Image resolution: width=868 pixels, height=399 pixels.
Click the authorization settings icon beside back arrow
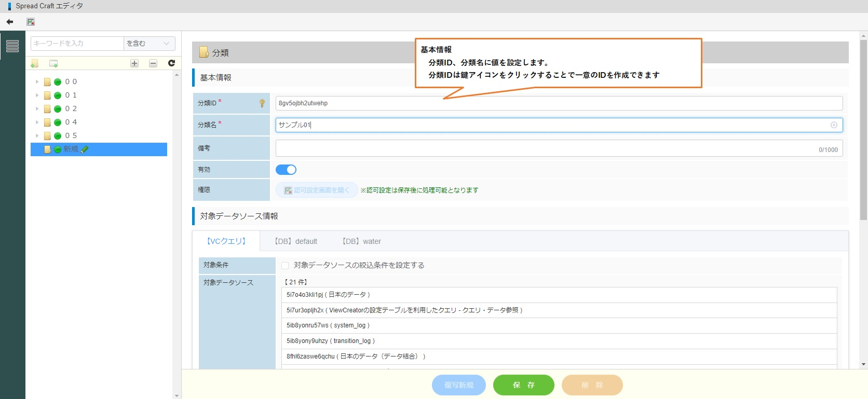click(x=31, y=22)
